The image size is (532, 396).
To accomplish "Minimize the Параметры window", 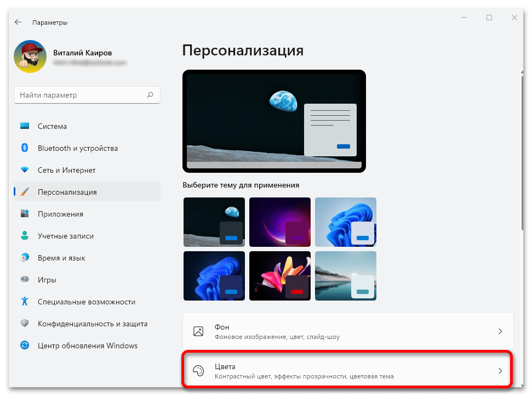I will (x=464, y=18).
